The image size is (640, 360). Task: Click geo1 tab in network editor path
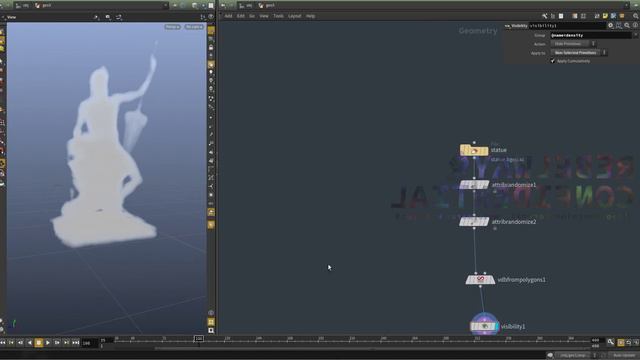267,5
